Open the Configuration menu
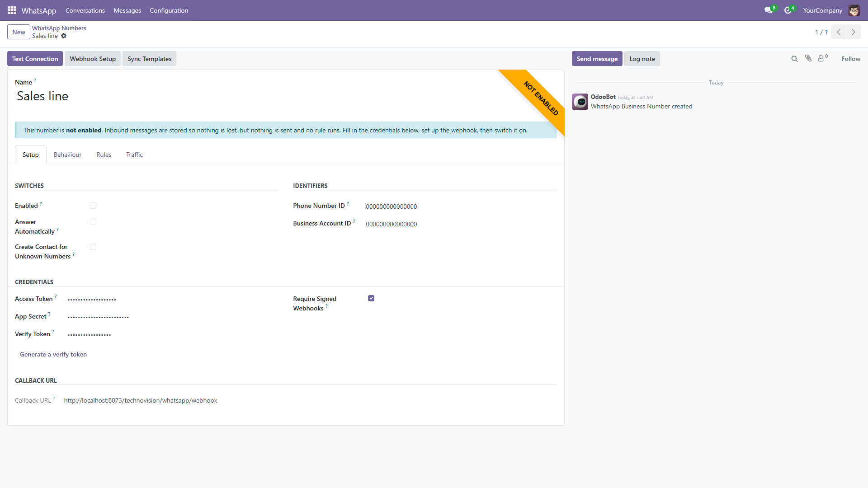The image size is (868, 488). pyautogui.click(x=169, y=10)
